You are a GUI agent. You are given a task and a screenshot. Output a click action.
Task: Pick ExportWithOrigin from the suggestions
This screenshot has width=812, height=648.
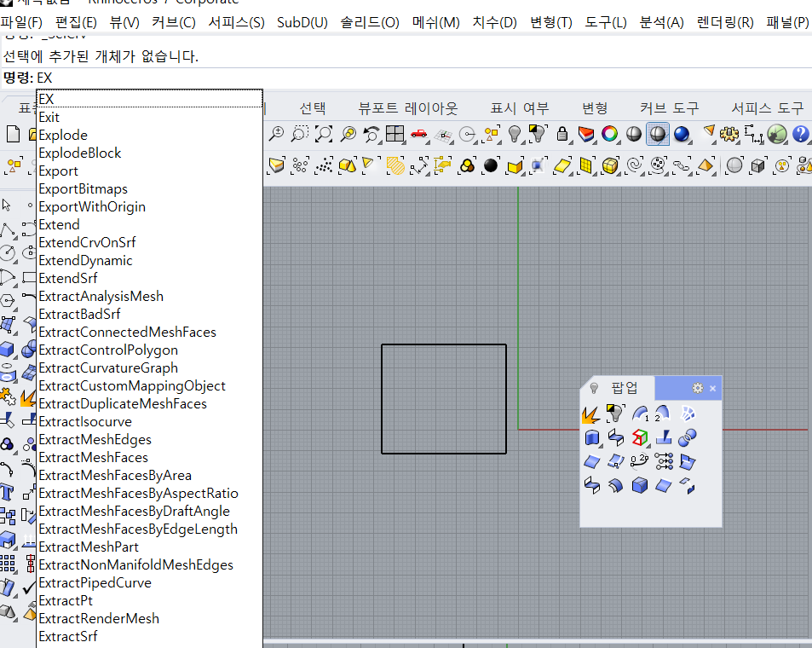pos(150,206)
